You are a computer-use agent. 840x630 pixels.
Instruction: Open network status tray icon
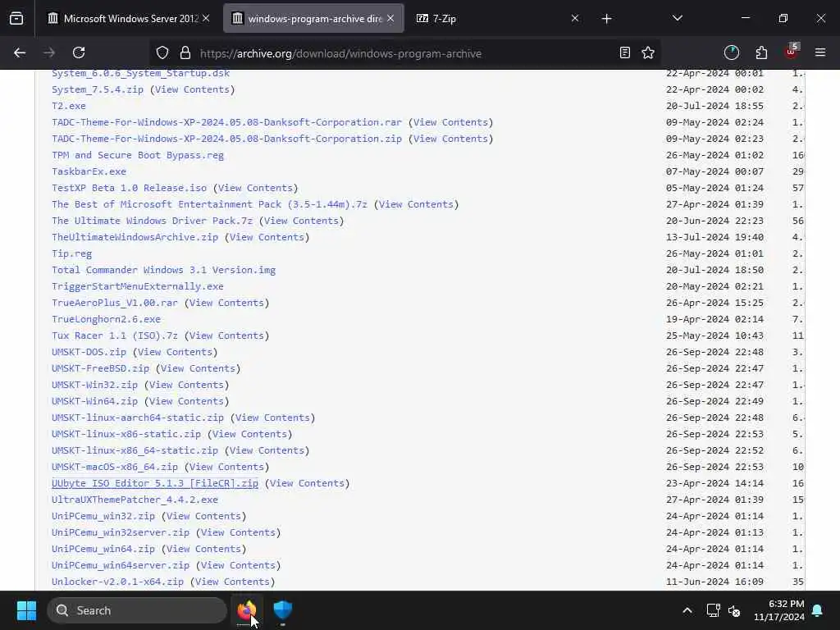(713, 610)
